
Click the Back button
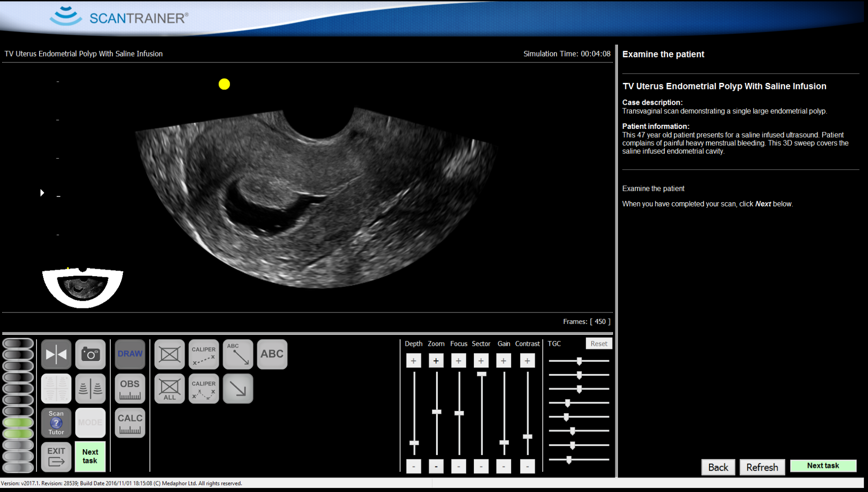point(718,467)
